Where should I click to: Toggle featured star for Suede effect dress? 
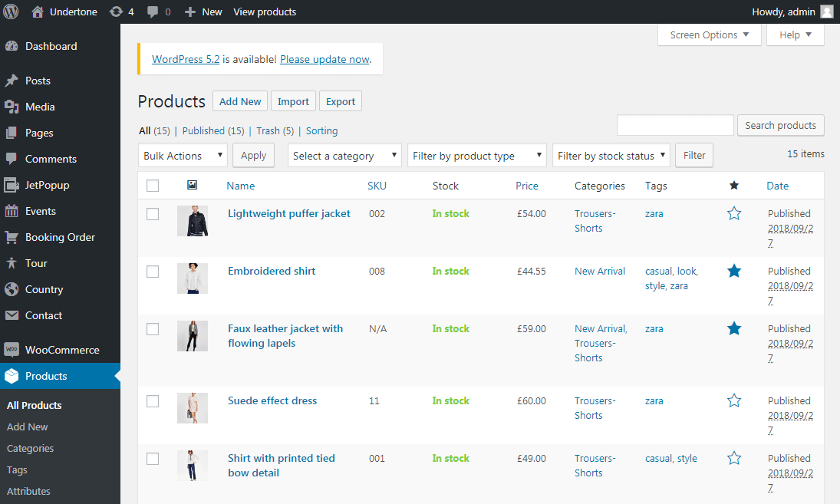(x=734, y=400)
